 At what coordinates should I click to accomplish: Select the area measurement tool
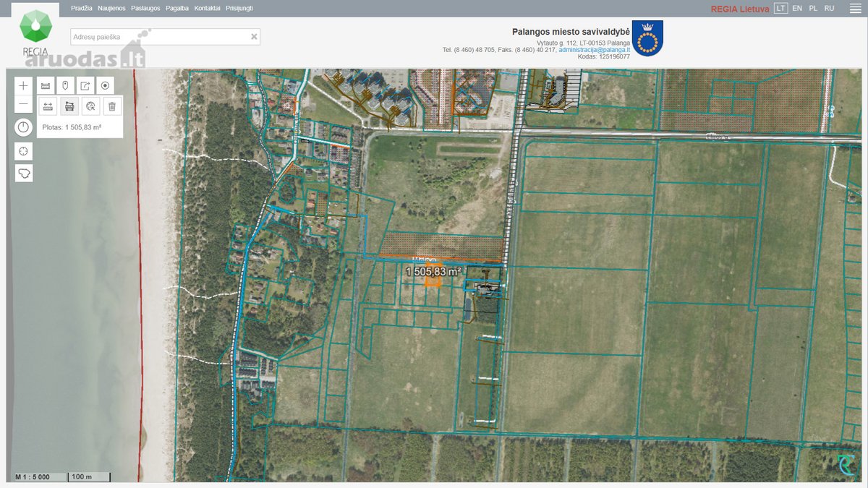coord(69,106)
